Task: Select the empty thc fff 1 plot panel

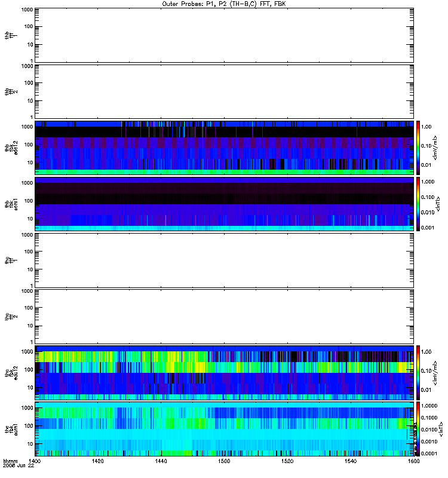Action: click(x=224, y=261)
